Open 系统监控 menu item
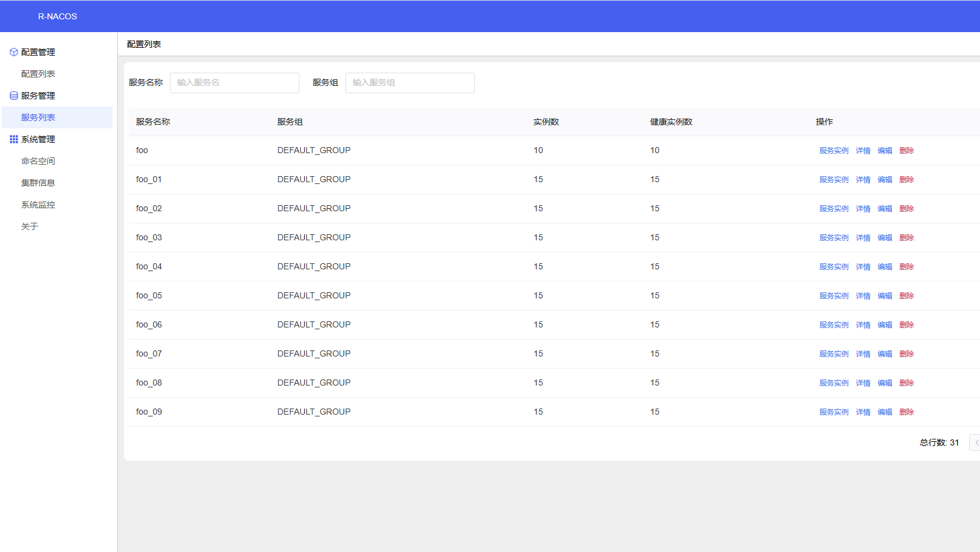980x552 pixels. (38, 205)
